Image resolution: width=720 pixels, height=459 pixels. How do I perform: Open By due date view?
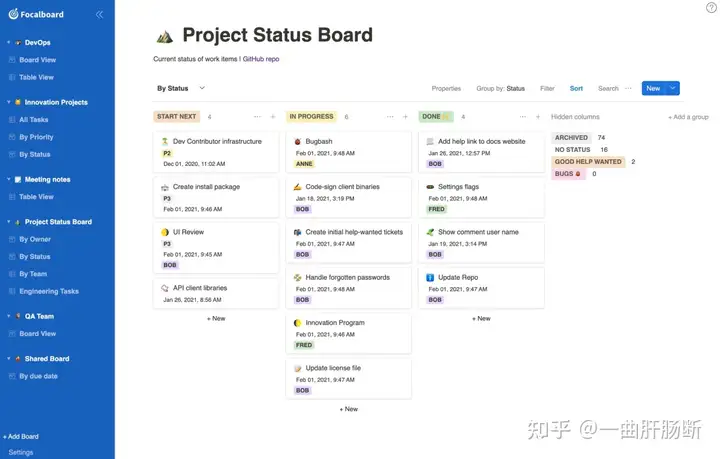coord(38,376)
